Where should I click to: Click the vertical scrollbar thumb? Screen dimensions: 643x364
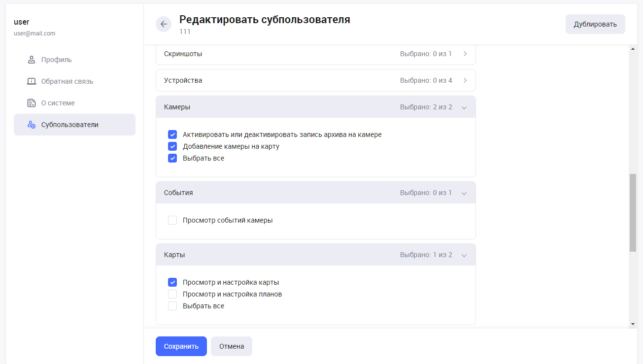click(x=633, y=212)
